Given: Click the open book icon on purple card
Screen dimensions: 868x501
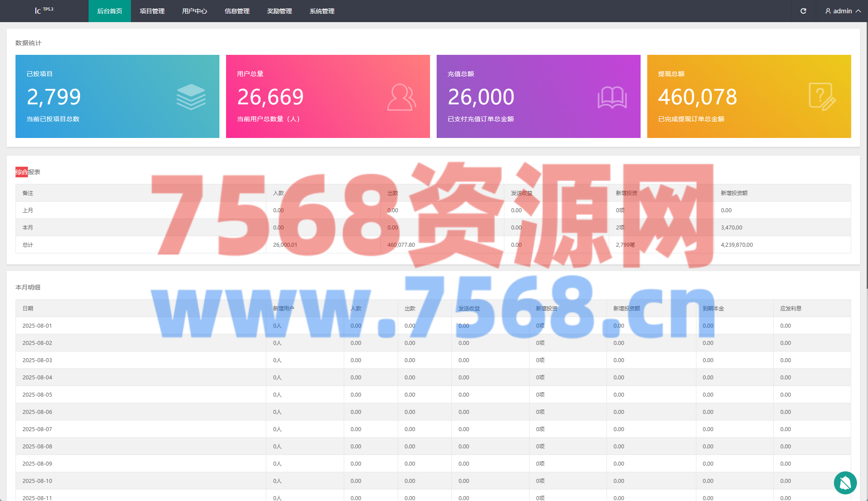Looking at the screenshot, I should click(612, 97).
